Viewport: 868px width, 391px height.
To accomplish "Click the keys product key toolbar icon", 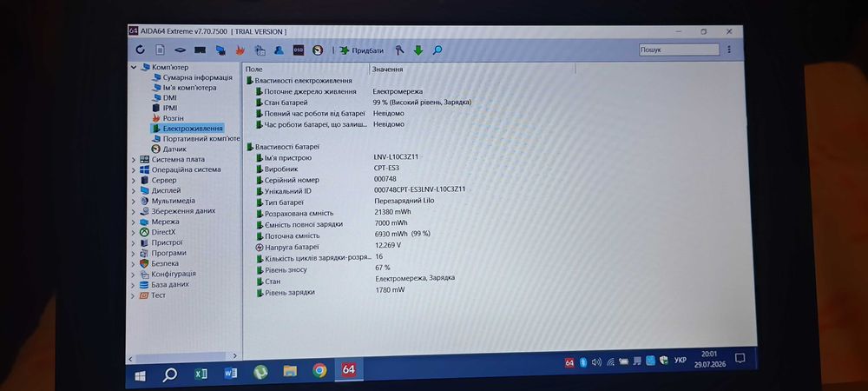I will click(399, 50).
